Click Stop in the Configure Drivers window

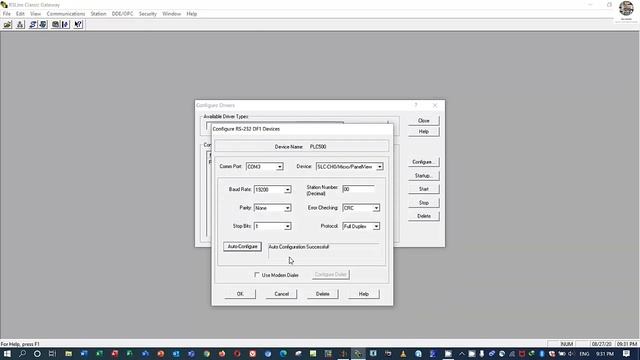tap(424, 203)
